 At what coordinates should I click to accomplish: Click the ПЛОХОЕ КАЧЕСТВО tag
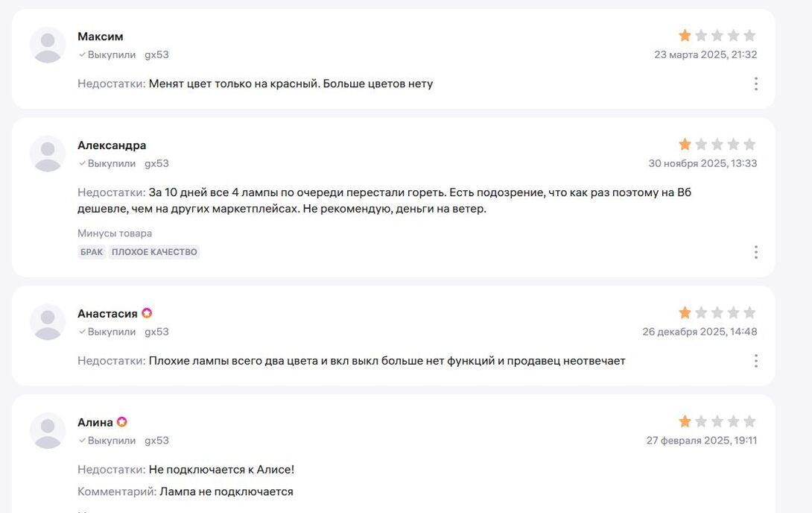pos(154,252)
